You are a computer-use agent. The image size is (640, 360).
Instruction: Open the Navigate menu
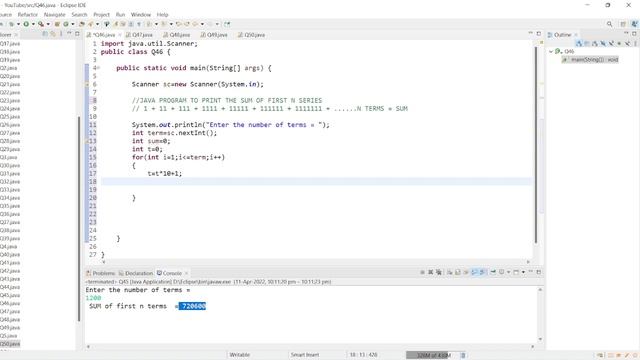click(x=54, y=15)
